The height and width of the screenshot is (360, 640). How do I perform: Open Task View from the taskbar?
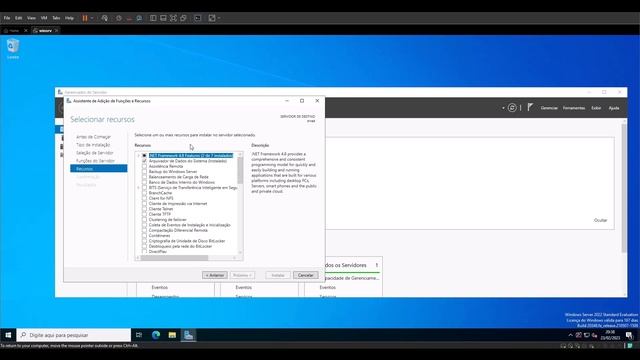point(139,335)
